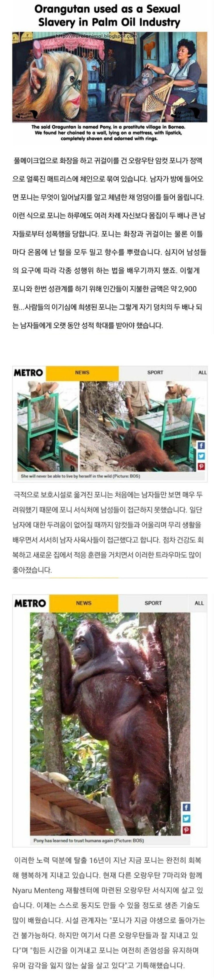Click the Twitter share icon on the rescue photo
The width and height of the screenshot is (214, 980).
click(201, 455)
